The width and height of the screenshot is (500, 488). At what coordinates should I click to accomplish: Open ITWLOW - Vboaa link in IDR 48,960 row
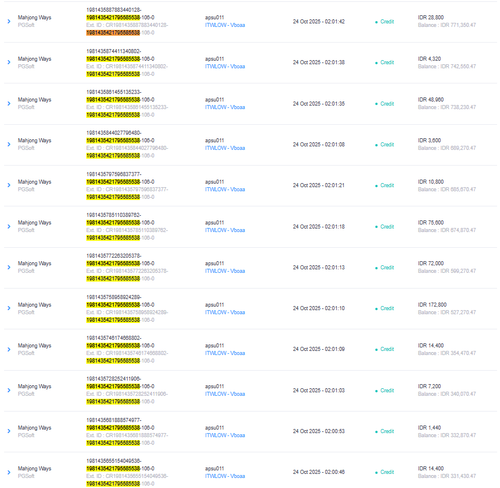[x=225, y=107]
